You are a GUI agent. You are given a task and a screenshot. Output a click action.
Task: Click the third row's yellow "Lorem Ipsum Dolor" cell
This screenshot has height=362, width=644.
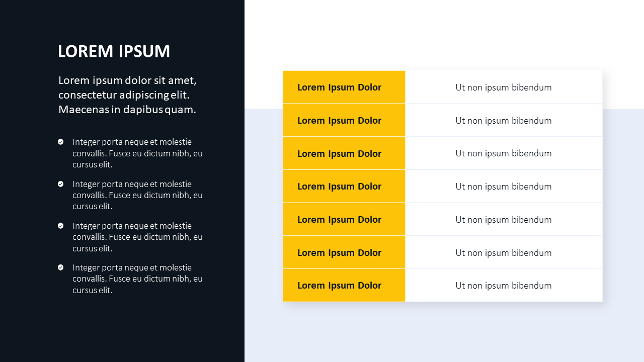pyautogui.click(x=344, y=153)
